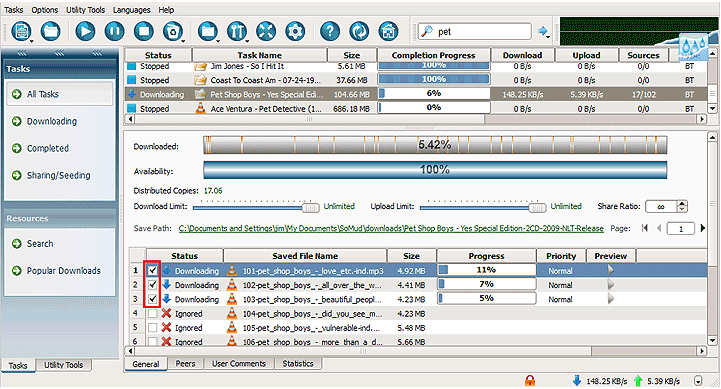Show Completed tasks in sidebar
Viewport: 721px width, 389px height.
[x=47, y=149]
